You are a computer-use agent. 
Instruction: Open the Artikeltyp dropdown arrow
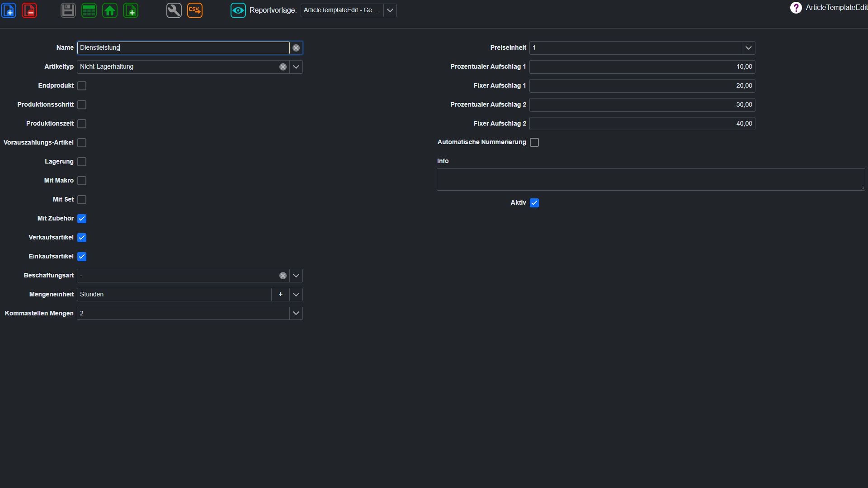(x=296, y=67)
